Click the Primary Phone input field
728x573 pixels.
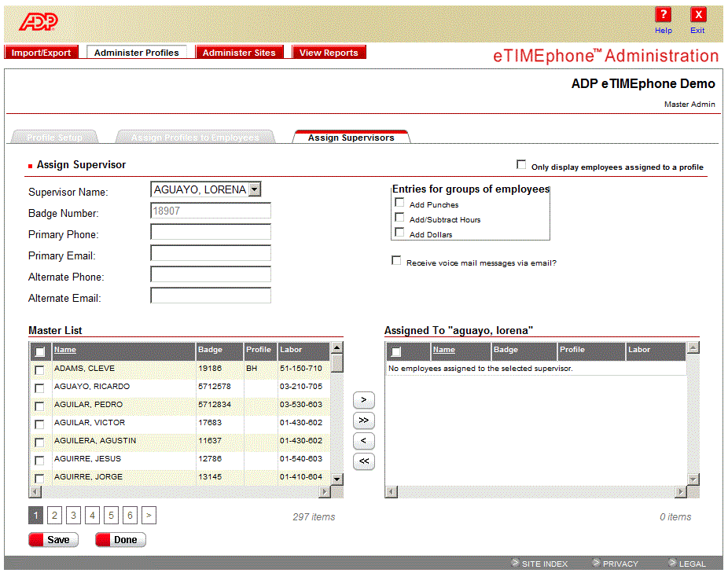tap(211, 232)
